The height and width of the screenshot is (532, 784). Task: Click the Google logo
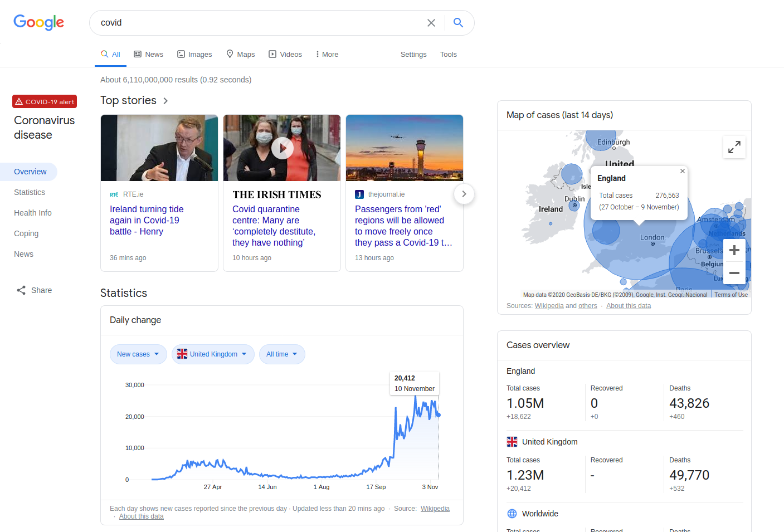click(x=38, y=22)
